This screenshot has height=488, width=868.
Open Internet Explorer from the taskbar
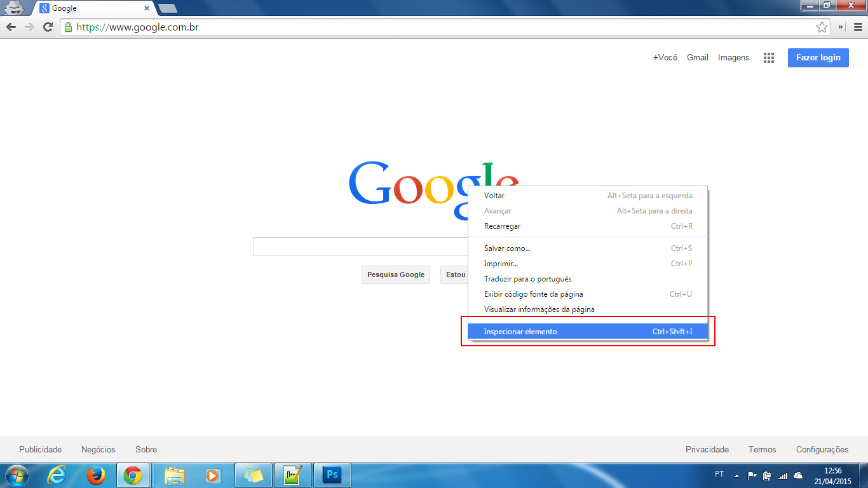point(57,475)
